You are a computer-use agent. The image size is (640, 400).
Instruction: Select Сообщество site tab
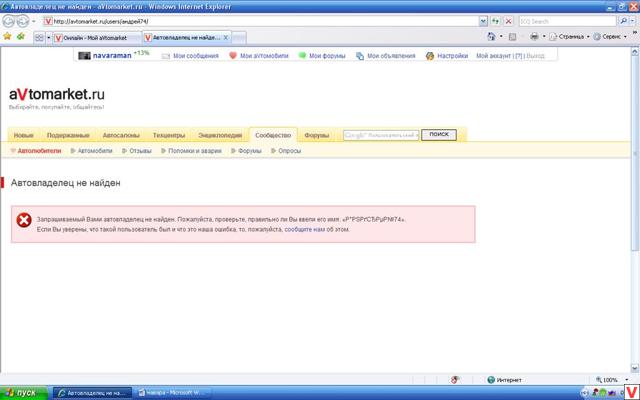tap(273, 135)
